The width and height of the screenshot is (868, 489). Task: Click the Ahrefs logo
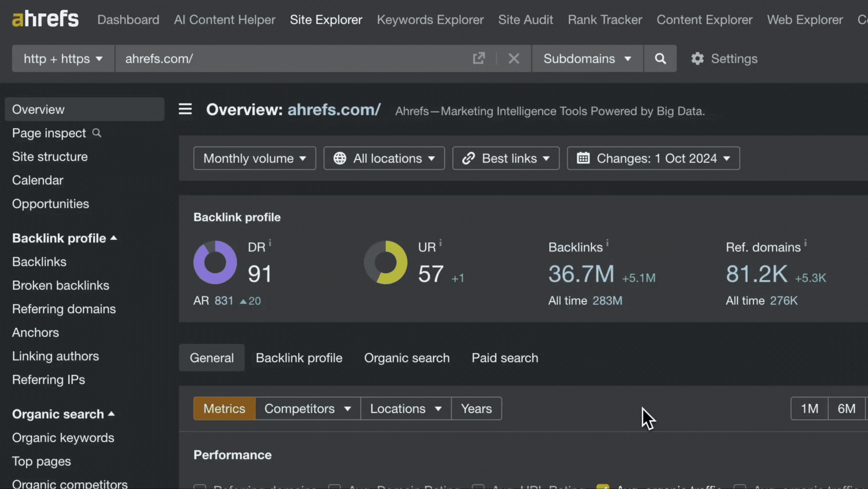pyautogui.click(x=45, y=19)
